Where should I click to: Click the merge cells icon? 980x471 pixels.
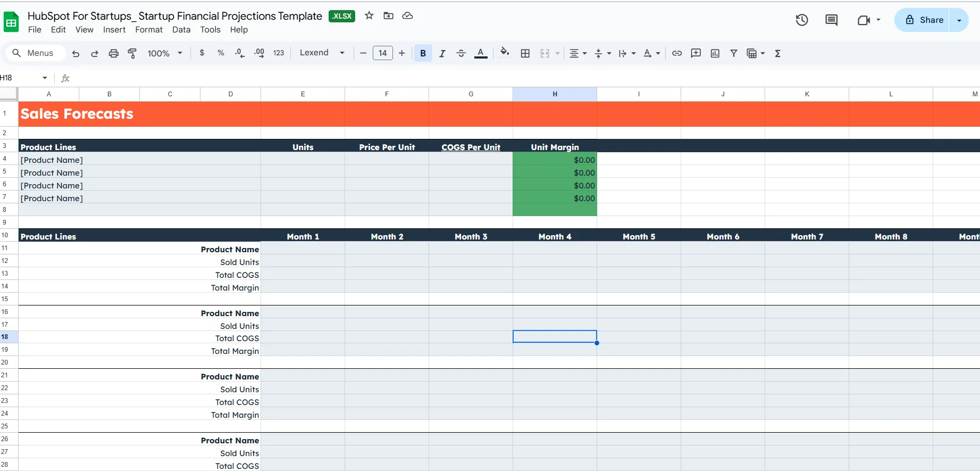pyautogui.click(x=545, y=53)
